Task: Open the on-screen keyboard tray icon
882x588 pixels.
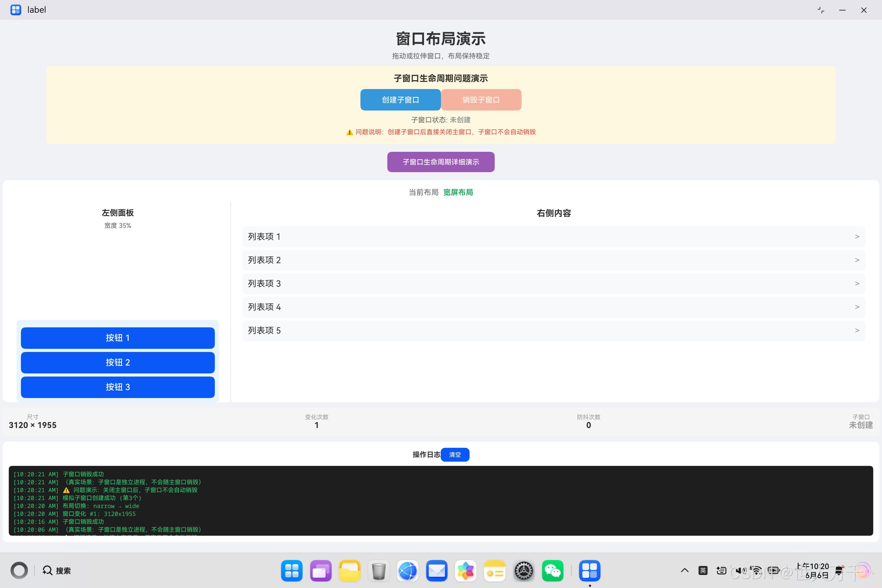Action: pos(721,570)
